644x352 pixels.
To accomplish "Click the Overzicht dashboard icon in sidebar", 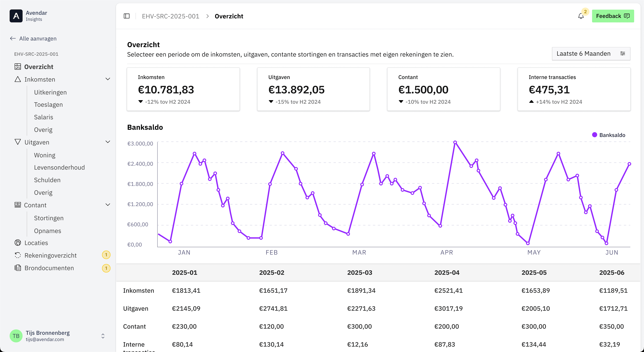I will pyautogui.click(x=17, y=67).
